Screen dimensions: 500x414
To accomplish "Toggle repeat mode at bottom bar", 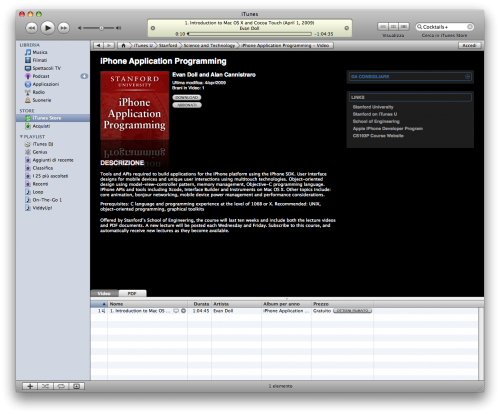I will pyautogui.click(x=61, y=386).
